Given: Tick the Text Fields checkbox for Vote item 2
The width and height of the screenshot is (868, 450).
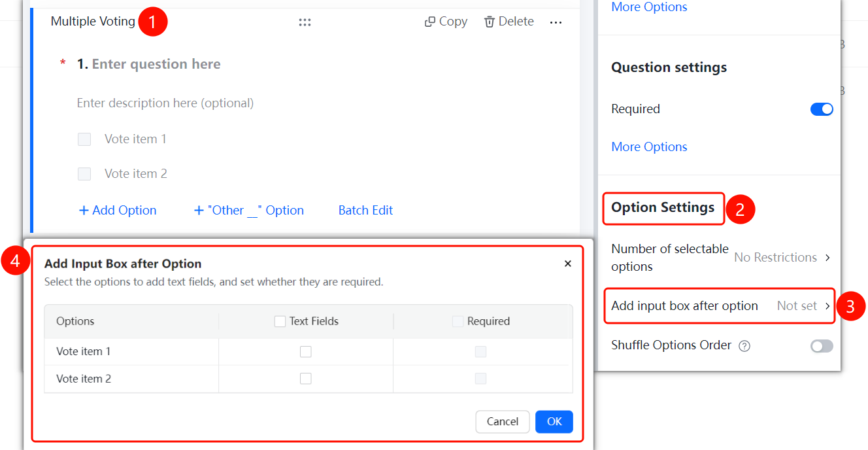Looking at the screenshot, I should point(306,379).
